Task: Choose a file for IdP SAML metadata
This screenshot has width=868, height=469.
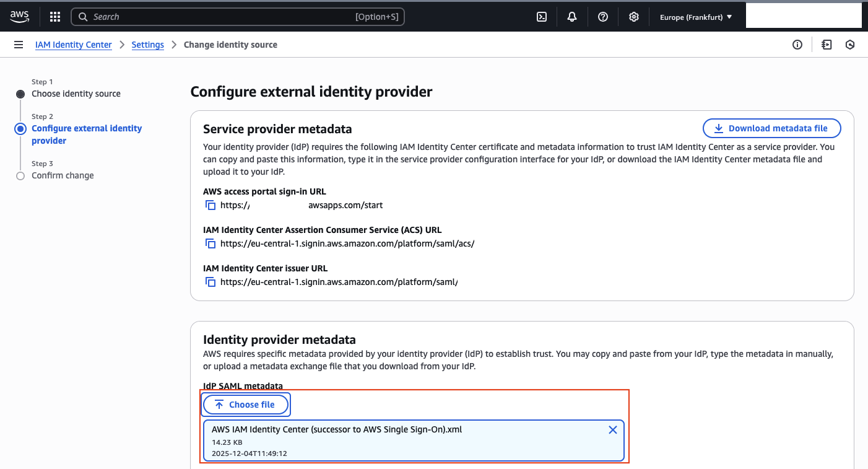Action: 246,404
